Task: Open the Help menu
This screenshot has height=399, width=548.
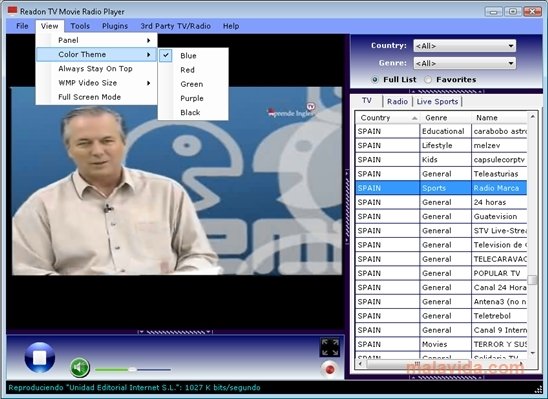Action: 231,26
